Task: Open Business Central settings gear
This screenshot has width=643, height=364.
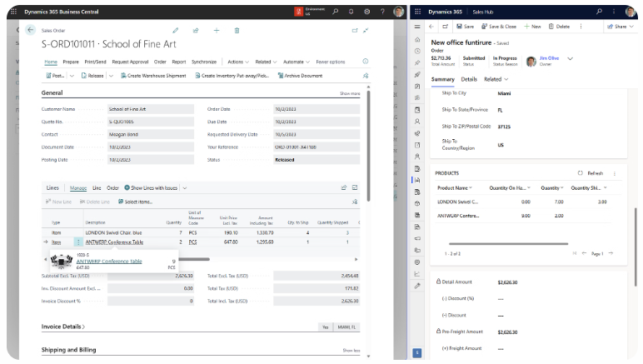Action: click(x=366, y=12)
